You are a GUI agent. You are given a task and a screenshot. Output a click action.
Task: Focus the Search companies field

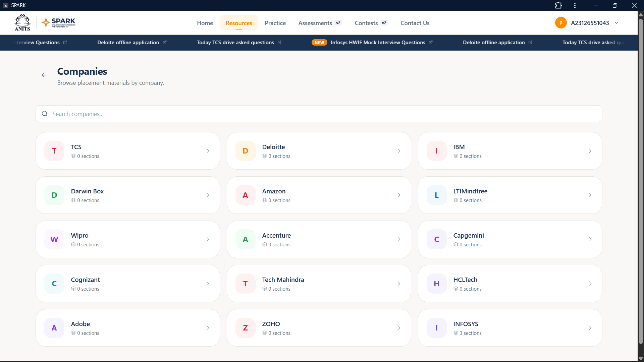319,114
